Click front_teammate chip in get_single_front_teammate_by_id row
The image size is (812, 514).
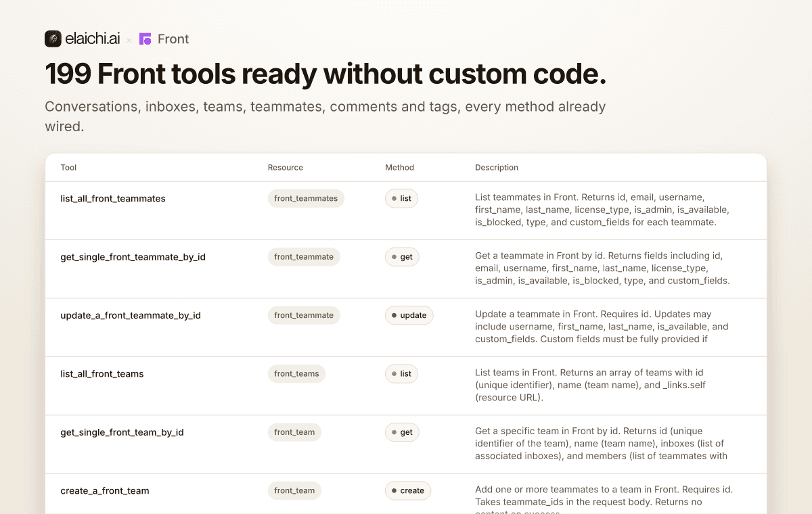click(x=304, y=257)
